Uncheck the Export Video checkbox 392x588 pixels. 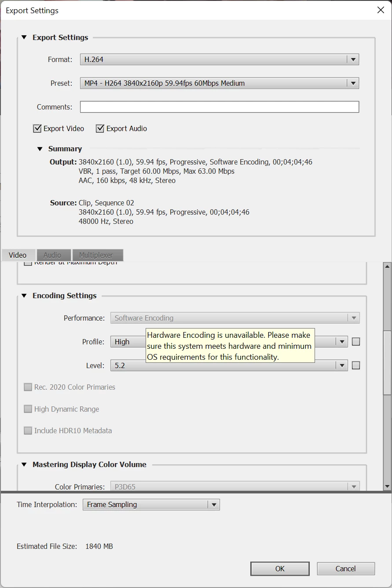point(37,128)
